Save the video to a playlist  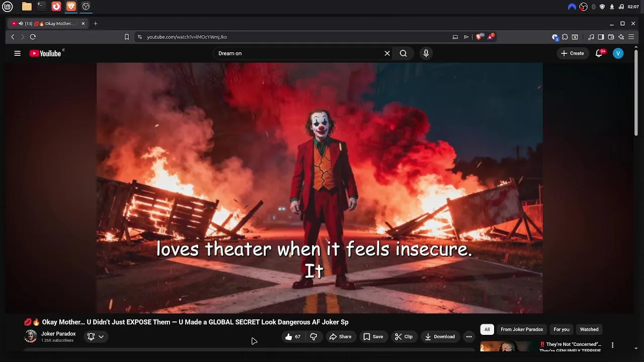pyautogui.click(x=373, y=337)
